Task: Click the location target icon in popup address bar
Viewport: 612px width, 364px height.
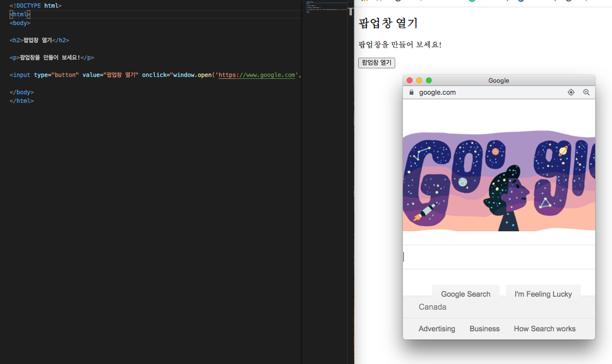Action: (571, 92)
